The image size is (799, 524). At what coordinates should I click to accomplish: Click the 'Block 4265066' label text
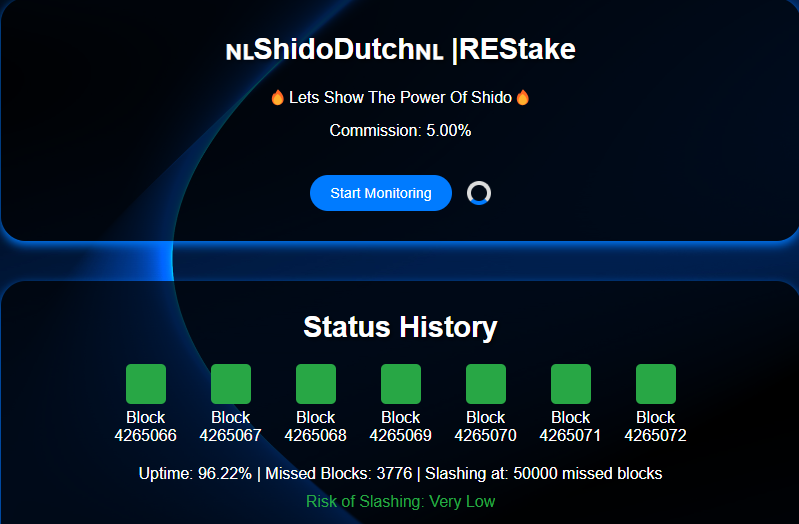(146, 426)
